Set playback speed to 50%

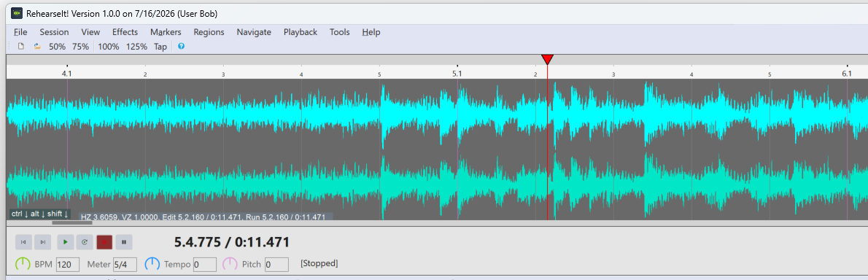[x=58, y=47]
